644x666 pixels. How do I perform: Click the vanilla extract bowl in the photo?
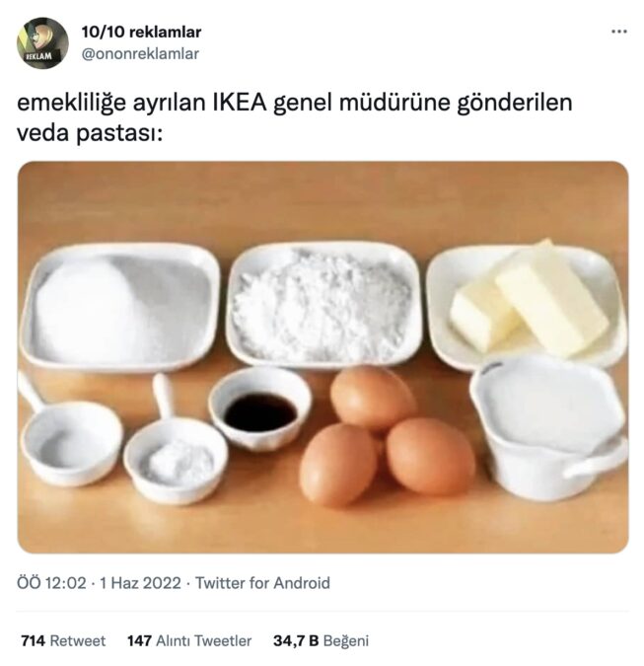tap(259, 408)
